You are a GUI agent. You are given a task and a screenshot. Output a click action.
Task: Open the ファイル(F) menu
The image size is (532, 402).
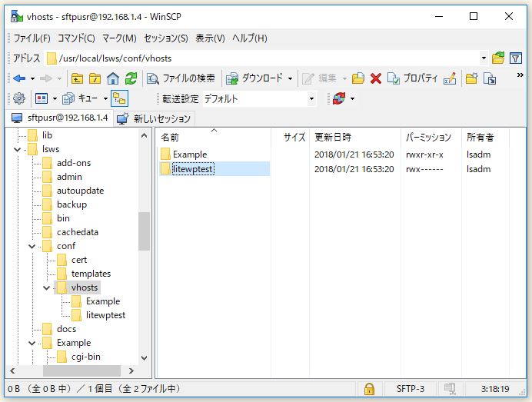click(x=32, y=38)
